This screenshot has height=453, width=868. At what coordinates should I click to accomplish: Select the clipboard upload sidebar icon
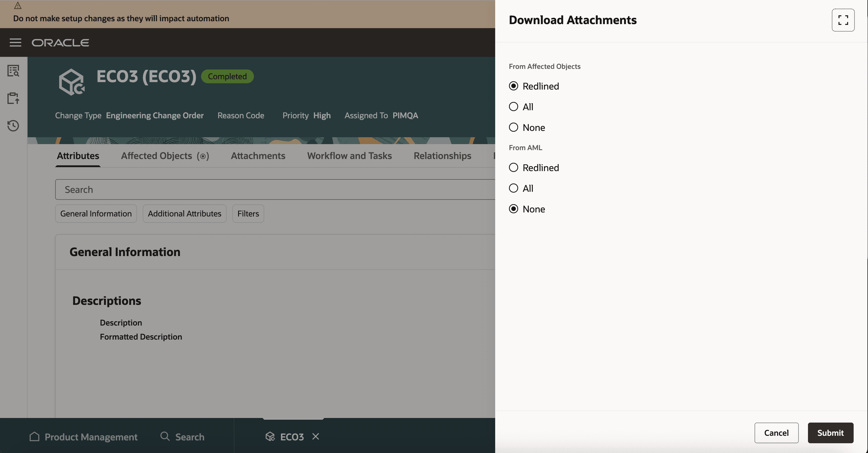[13, 98]
